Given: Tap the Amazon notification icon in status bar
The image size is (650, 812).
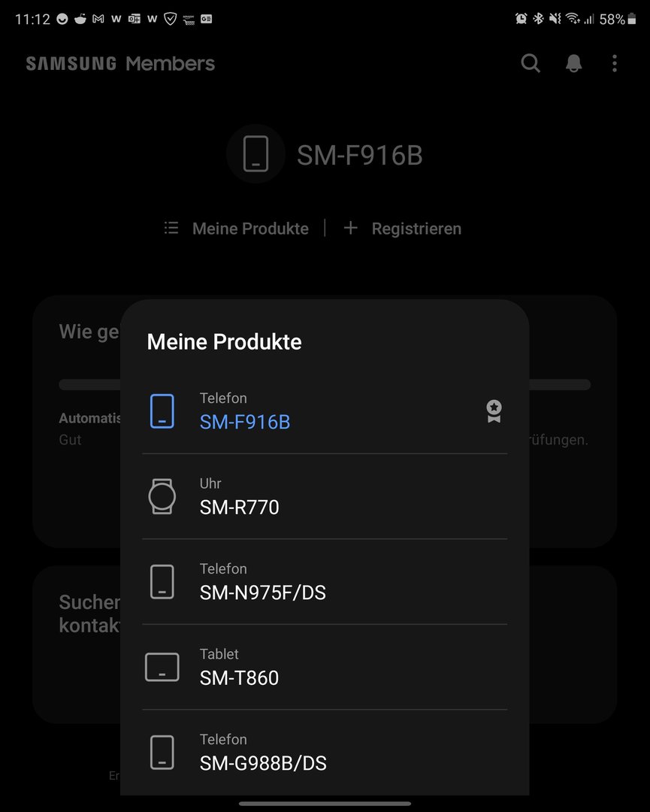Looking at the screenshot, I should (x=189, y=19).
